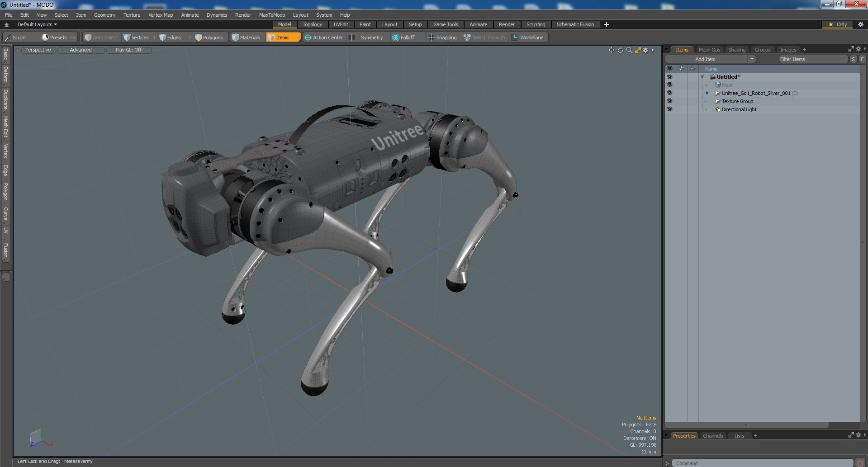Click the viewport rotate icon

620,50
